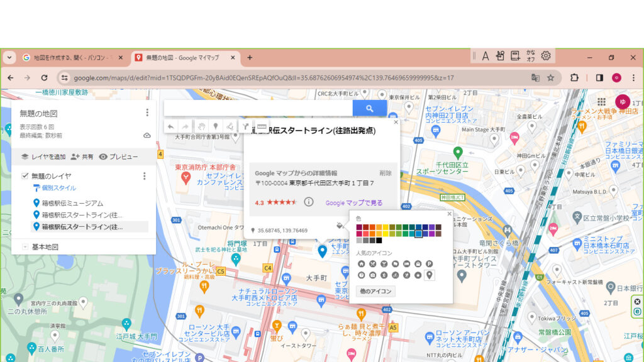
Task: Click the redo arrow in map toolbar
Action: [186, 126]
